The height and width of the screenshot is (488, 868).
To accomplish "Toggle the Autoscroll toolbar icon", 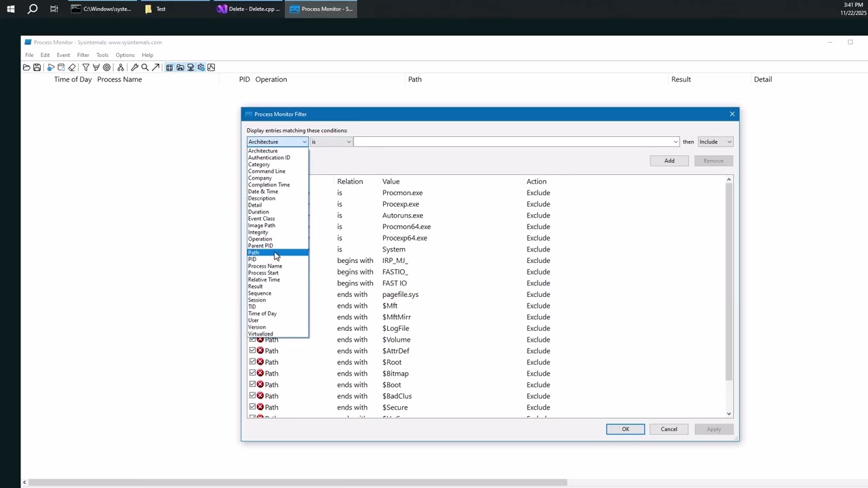I will tap(61, 67).
